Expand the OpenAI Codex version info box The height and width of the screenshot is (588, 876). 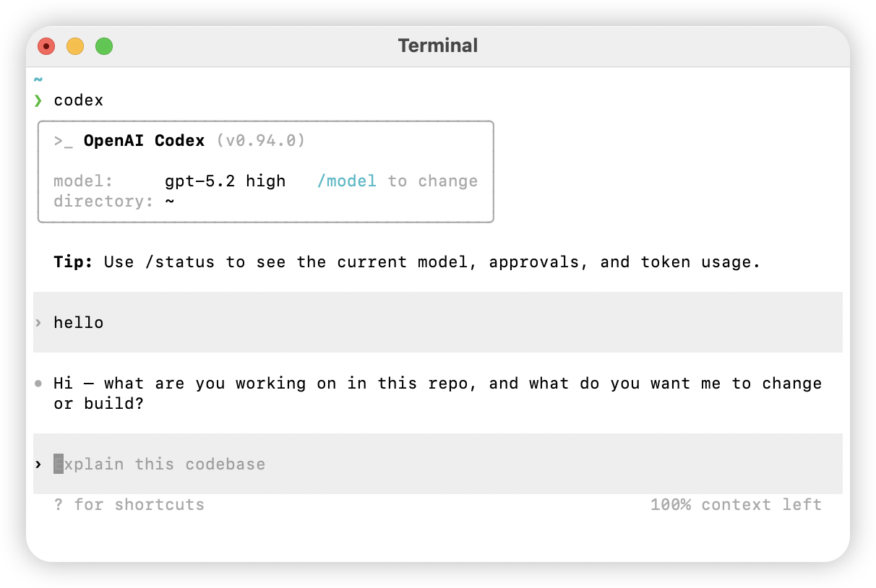(265, 172)
